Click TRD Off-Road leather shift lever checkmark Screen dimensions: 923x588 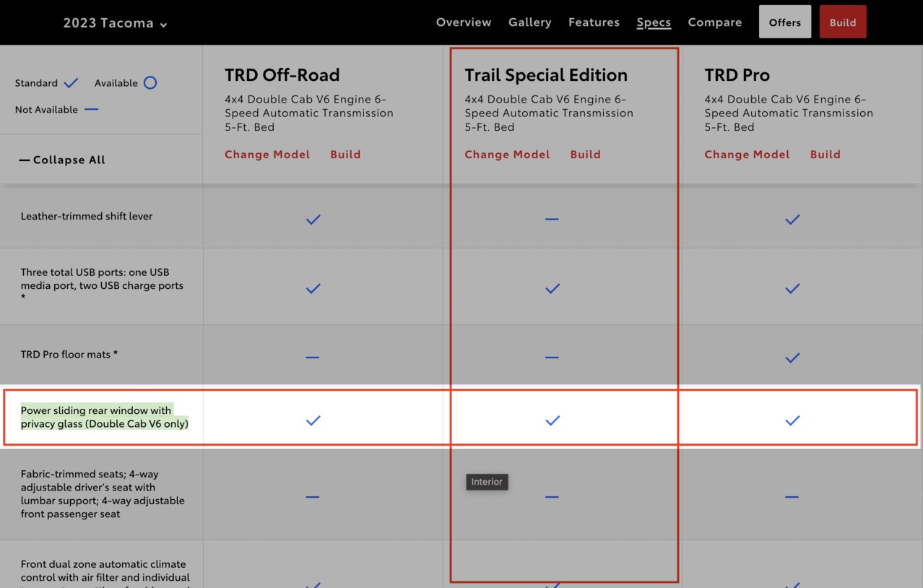313,219
